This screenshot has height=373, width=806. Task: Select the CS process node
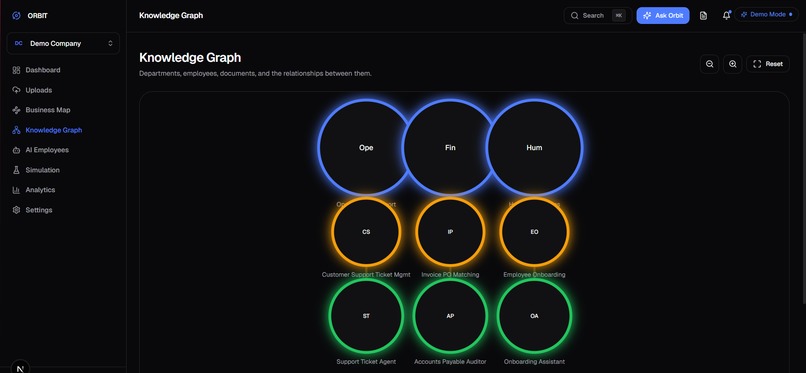pos(366,232)
